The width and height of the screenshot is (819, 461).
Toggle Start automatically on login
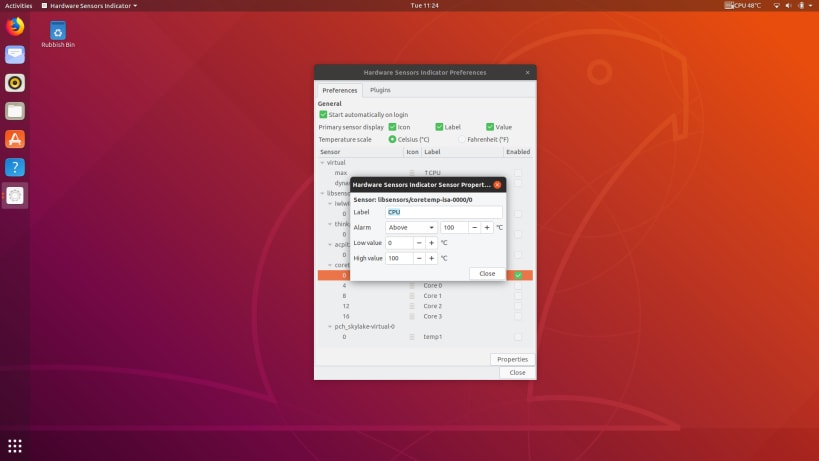click(x=323, y=114)
